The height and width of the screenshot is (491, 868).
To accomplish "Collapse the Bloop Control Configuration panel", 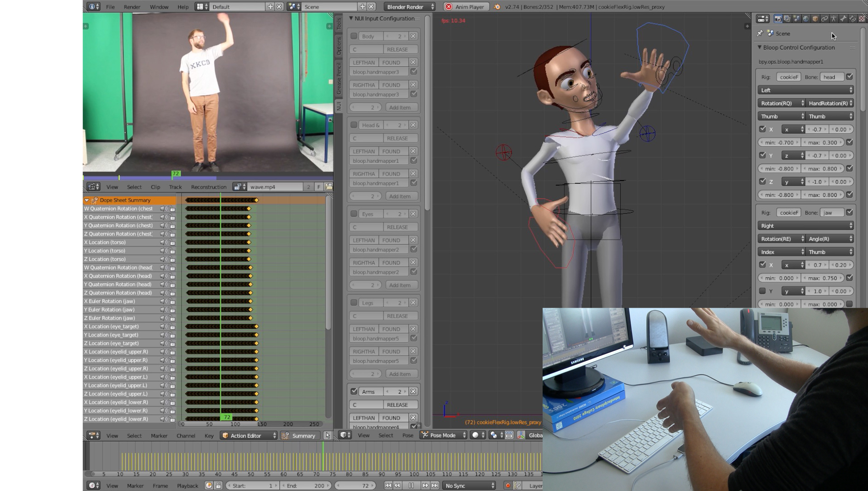I will [x=759, y=47].
